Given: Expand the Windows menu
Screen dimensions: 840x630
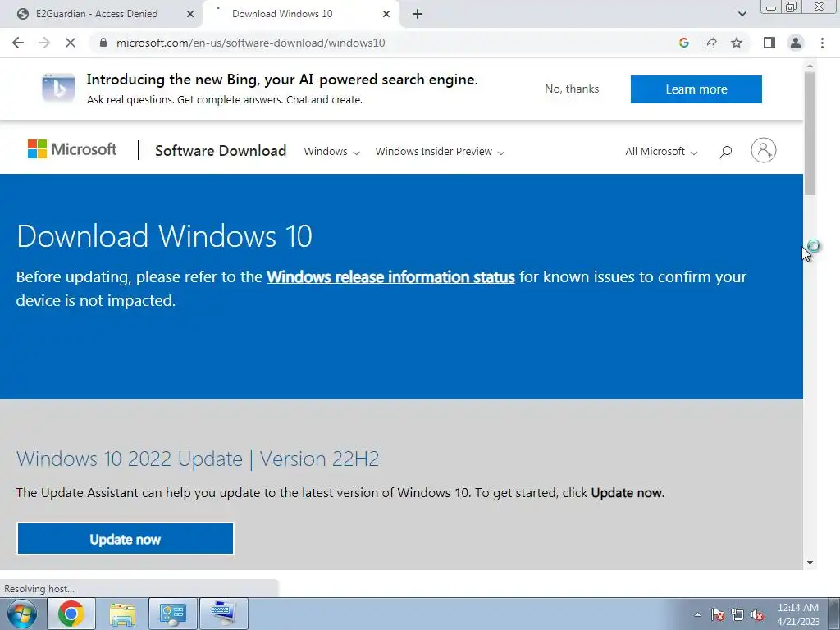Looking at the screenshot, I should [331, 152].
